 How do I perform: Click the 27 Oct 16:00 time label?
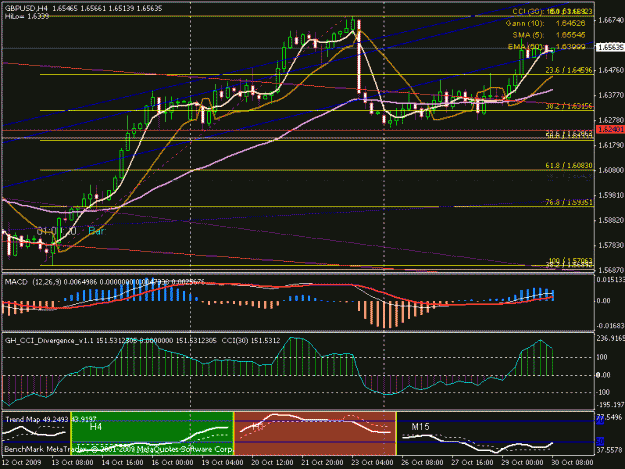pos(472,463)
